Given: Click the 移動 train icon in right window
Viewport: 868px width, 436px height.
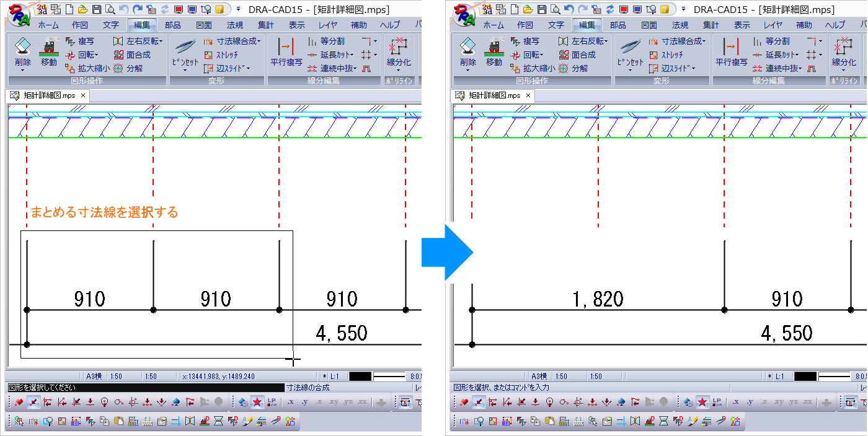Looking at the screenshot, I should pyautogui.click(x=494, y=53).
